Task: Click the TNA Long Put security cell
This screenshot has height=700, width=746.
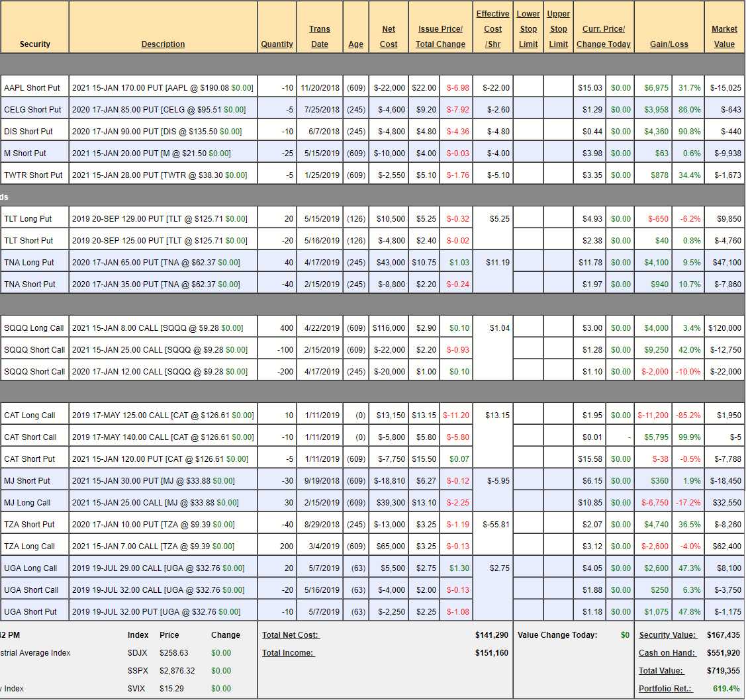Action: pos(29,263)
